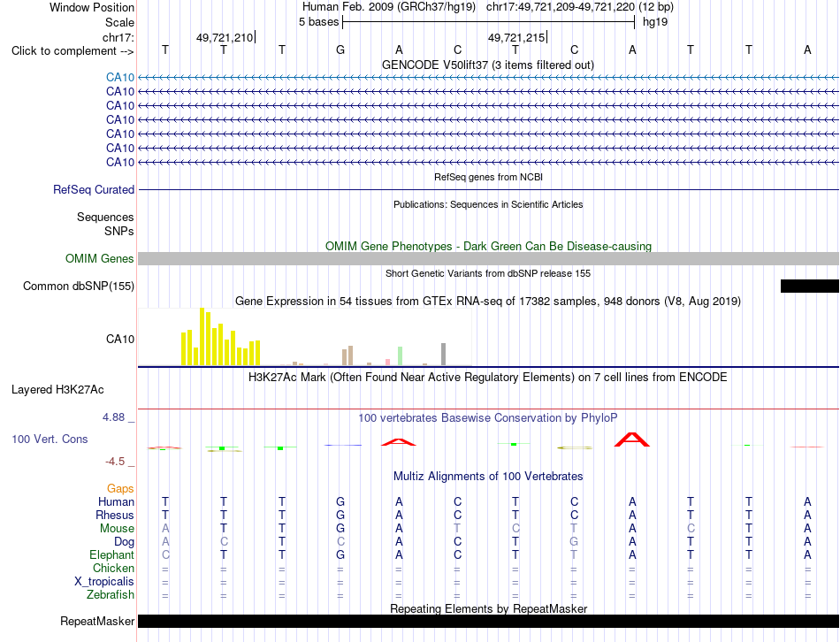This screenshot has height=642, width=840.
Task: Select the Rhesus species label
Action: (115, 516)
